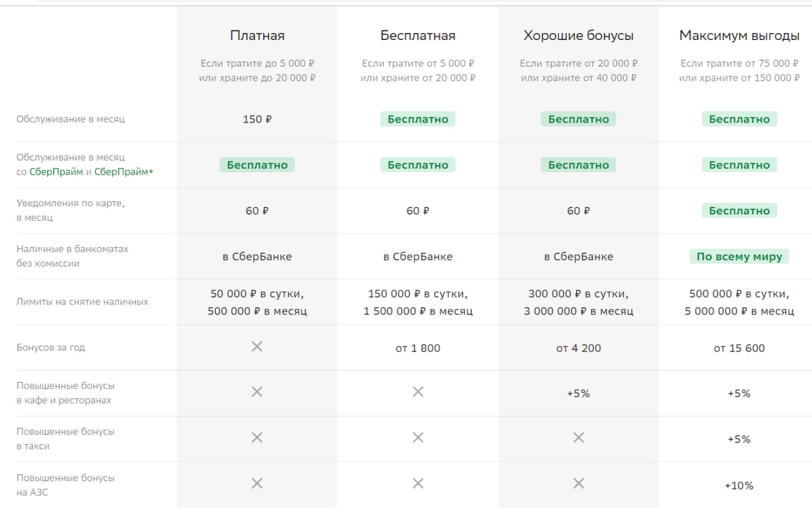Click Хорошие бонусы cross in АЗС row
Screen dimensions: 812x520
pos(579,484)
